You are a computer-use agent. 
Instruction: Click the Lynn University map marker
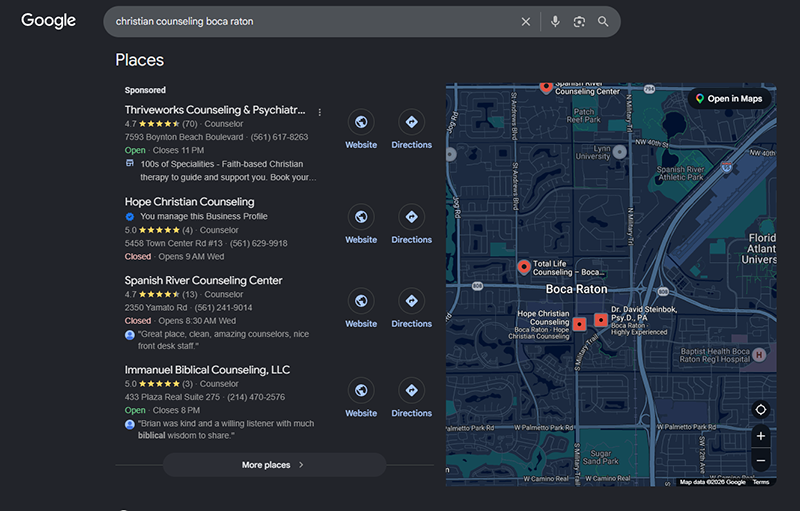click(619, 152)
